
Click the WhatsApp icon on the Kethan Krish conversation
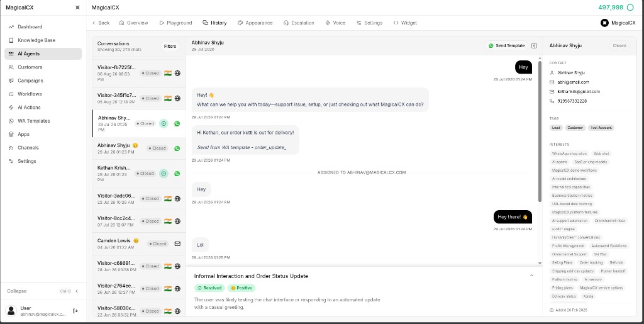click(x=177, y=174)
